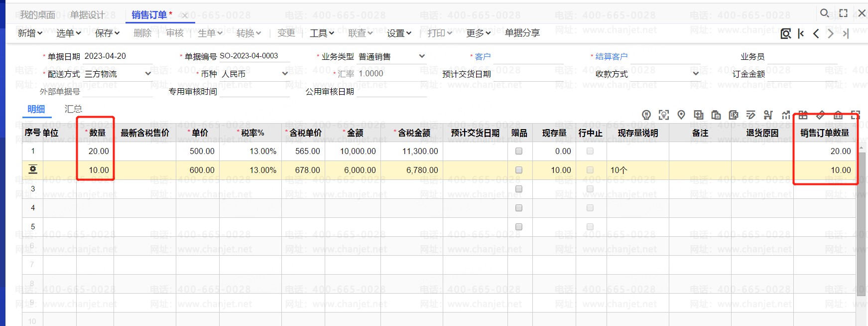Open the 单据设计 tab
This screenshot has height=326, width=868.
click(x=87, y=15)
